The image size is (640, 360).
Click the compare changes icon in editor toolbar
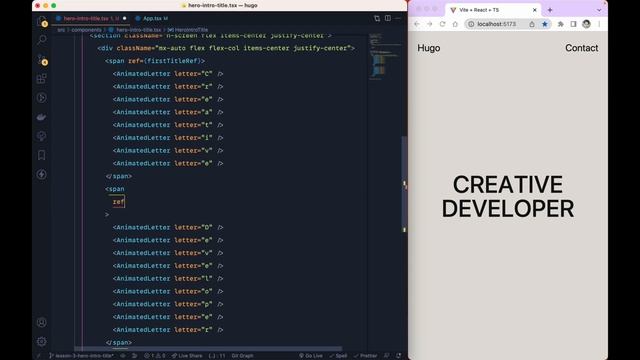coord(377,18)
